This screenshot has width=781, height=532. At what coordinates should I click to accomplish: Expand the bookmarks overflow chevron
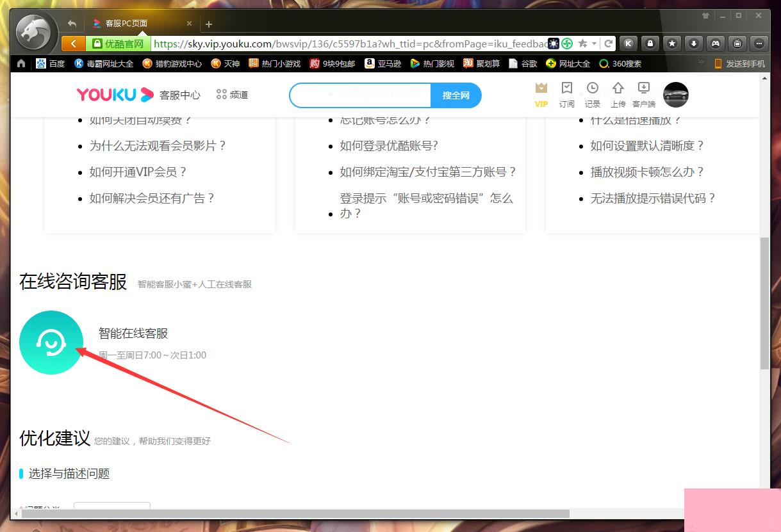(701, 62)
